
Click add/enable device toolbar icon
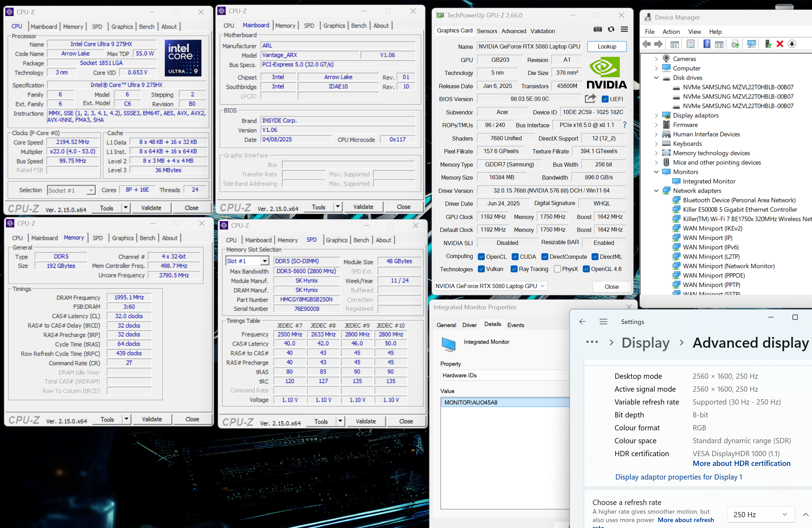coord(768,44)
